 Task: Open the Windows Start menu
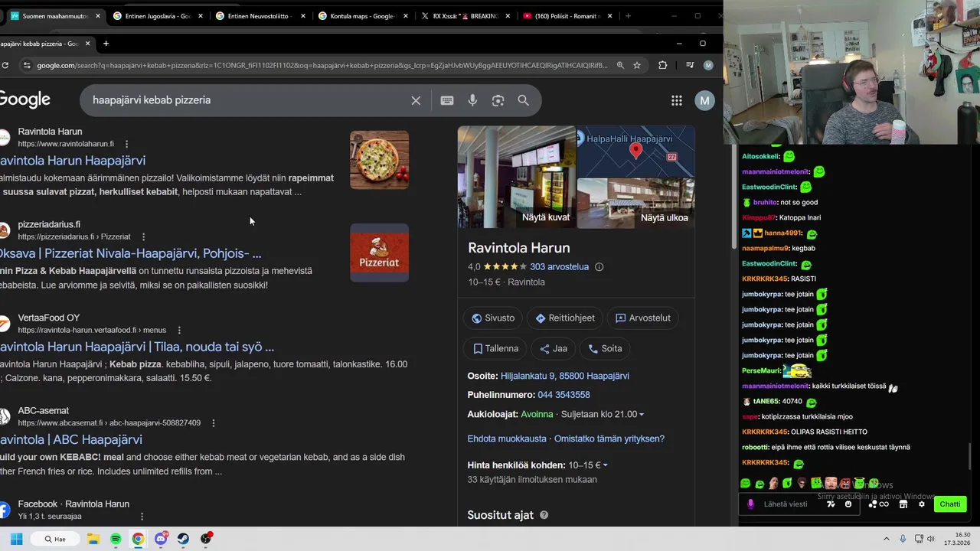pyautogui.click(x=16, y=539)
